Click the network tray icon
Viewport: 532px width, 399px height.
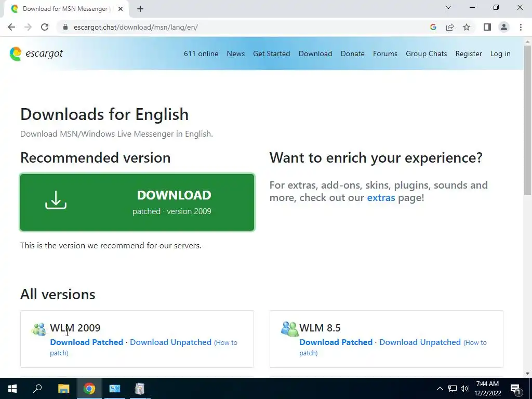(x=453, y=389)
